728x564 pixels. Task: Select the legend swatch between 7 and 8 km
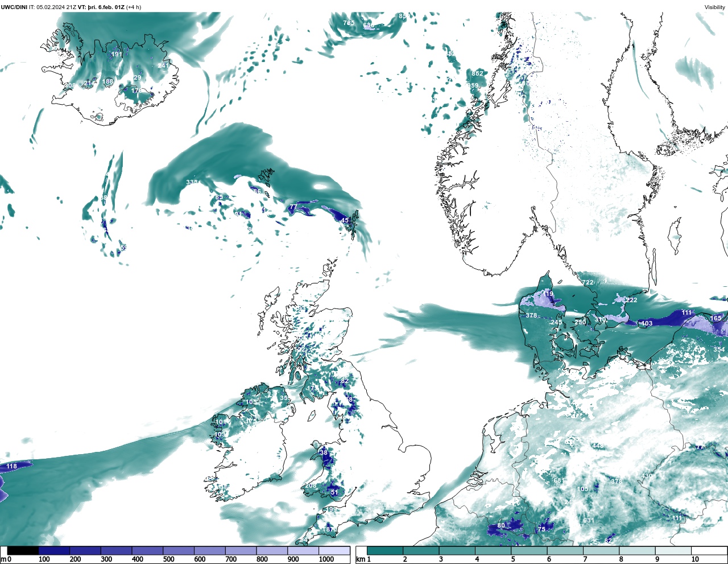(x=601, y=550)
